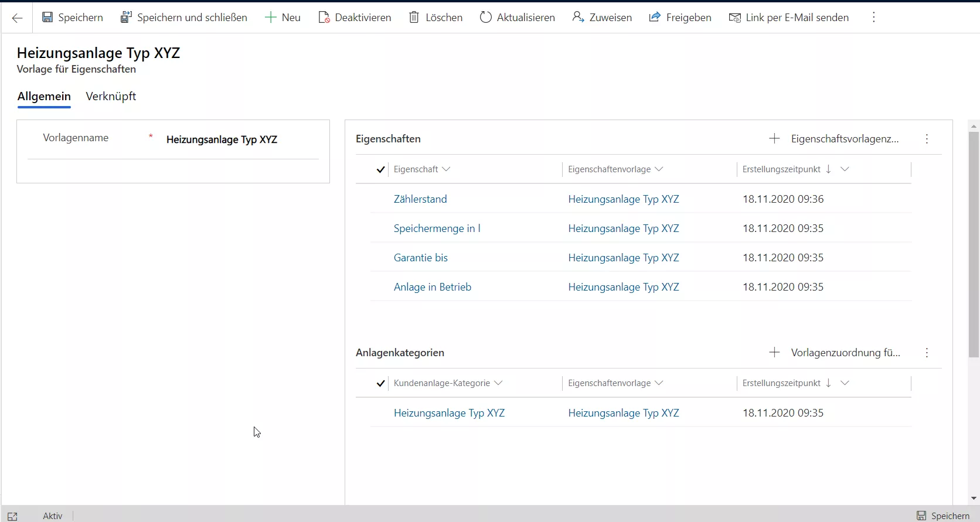Toggle select-all checkmark in Eigenschaften grid
Screen dimensions: 980x522
point(380,169)
